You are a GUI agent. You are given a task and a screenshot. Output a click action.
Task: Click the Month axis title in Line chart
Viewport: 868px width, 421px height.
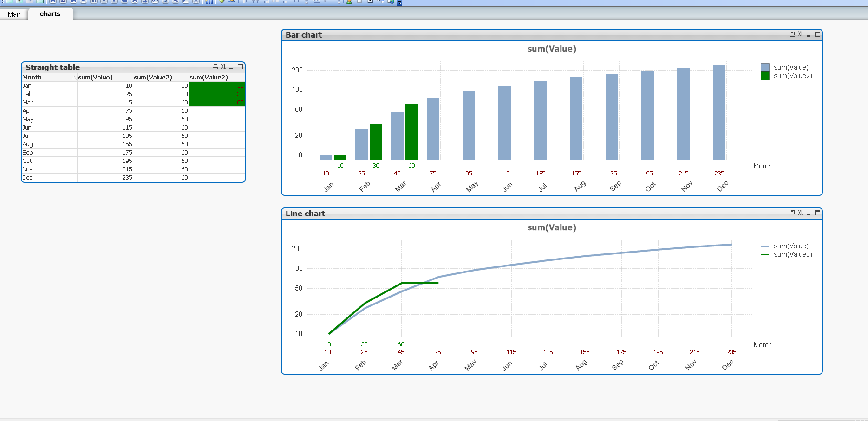point(763,345)
